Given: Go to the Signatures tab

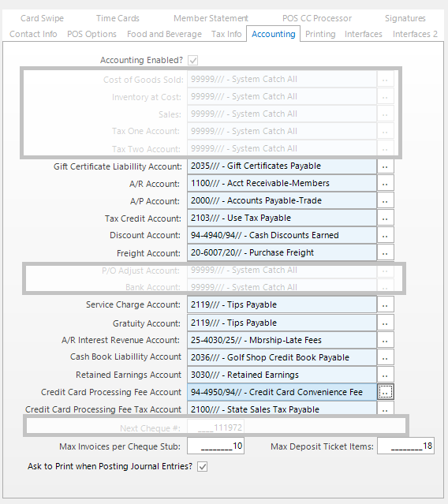Looking at the screenshot, I should tap(405, 18).
